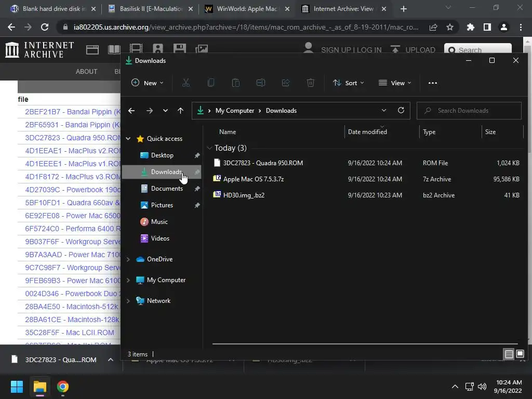The image size is (532, 399).
Task: Click the Cut icon in Explorer toolbar
Action: pos(186,83)
